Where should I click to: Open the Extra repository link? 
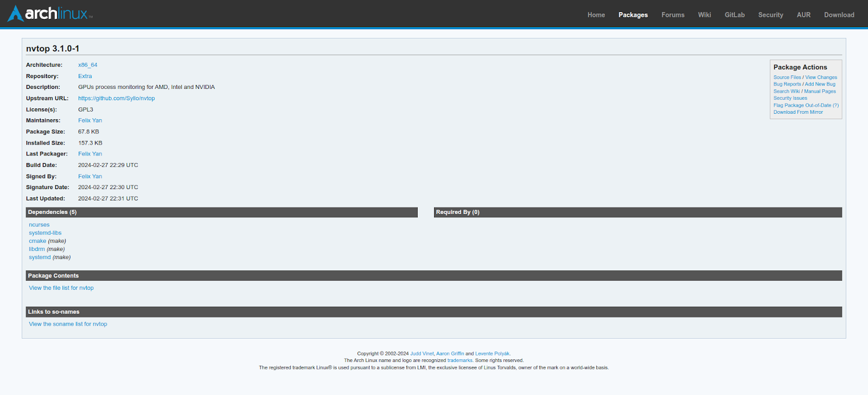click(x=85, y=76)
